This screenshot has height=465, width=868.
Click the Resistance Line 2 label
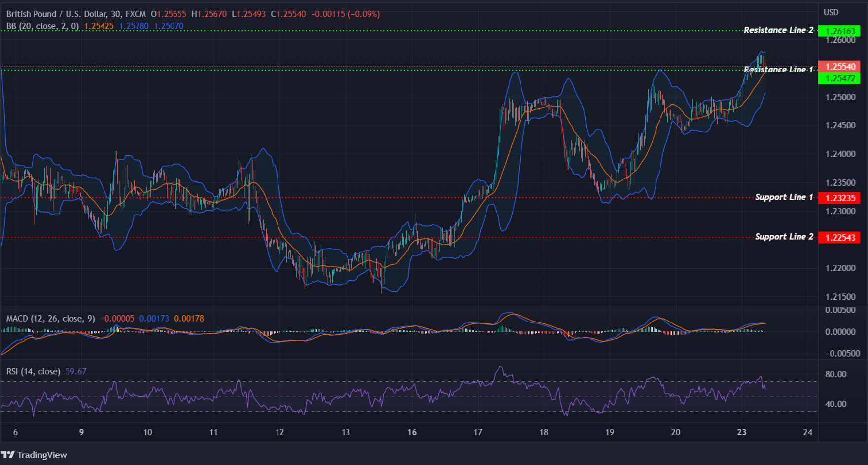(778, 30)
